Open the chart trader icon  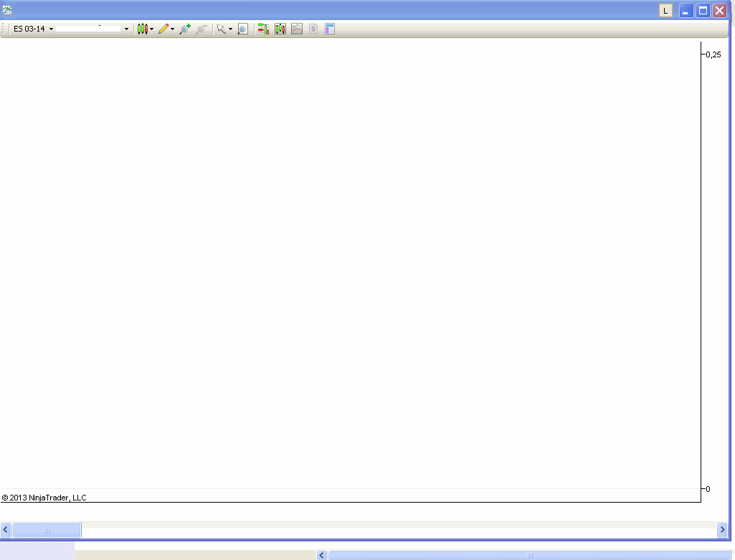coord(263,29)
